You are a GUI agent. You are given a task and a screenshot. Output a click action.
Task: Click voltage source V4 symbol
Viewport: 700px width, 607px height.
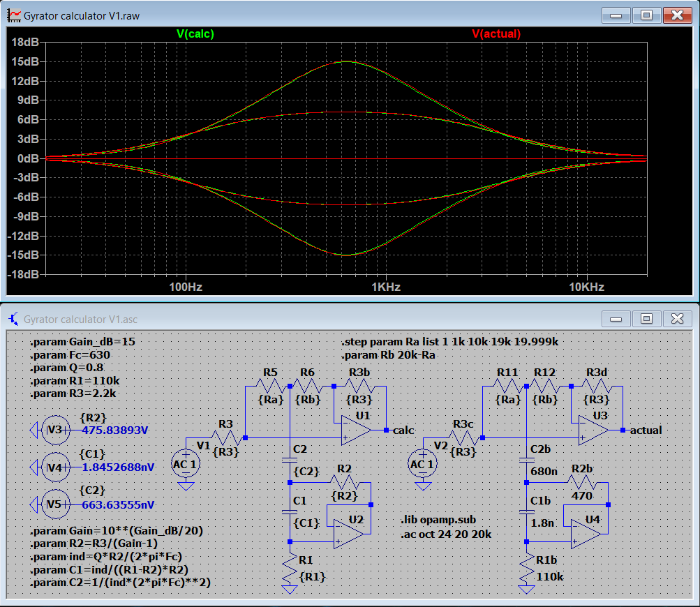55,467
